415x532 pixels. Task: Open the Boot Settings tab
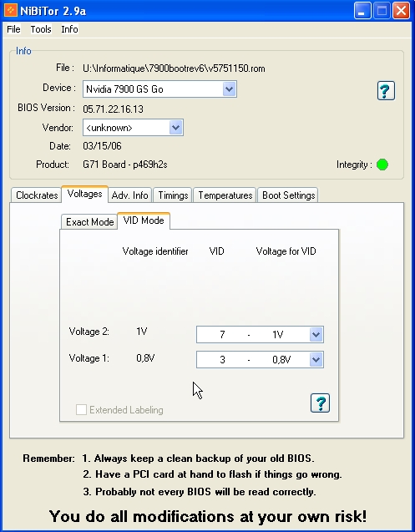coord(288,195)
